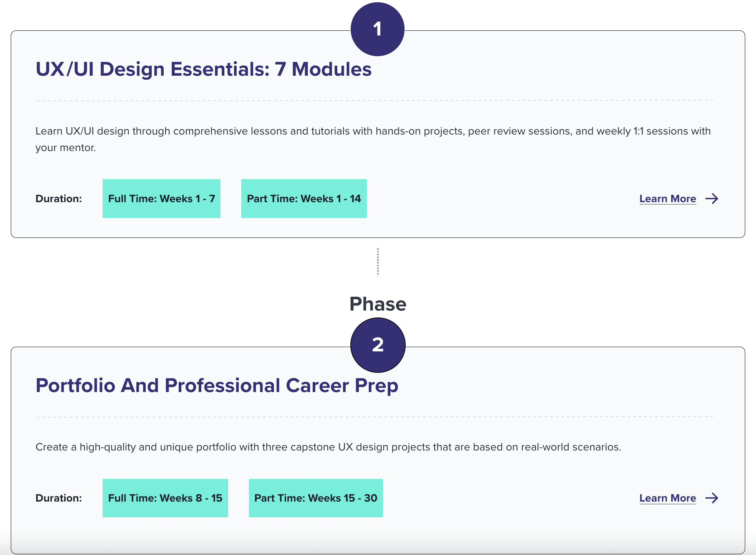Click the 'Full Time: Weeks 8 - 15' badge
The height and width of the screenshot is (555, 756).
(165, 498)
